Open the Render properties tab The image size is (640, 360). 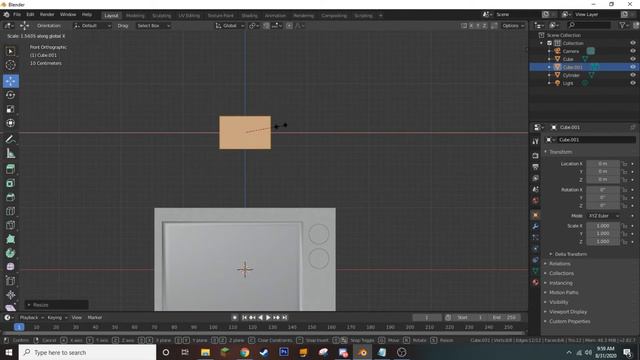tap(536, 156)
